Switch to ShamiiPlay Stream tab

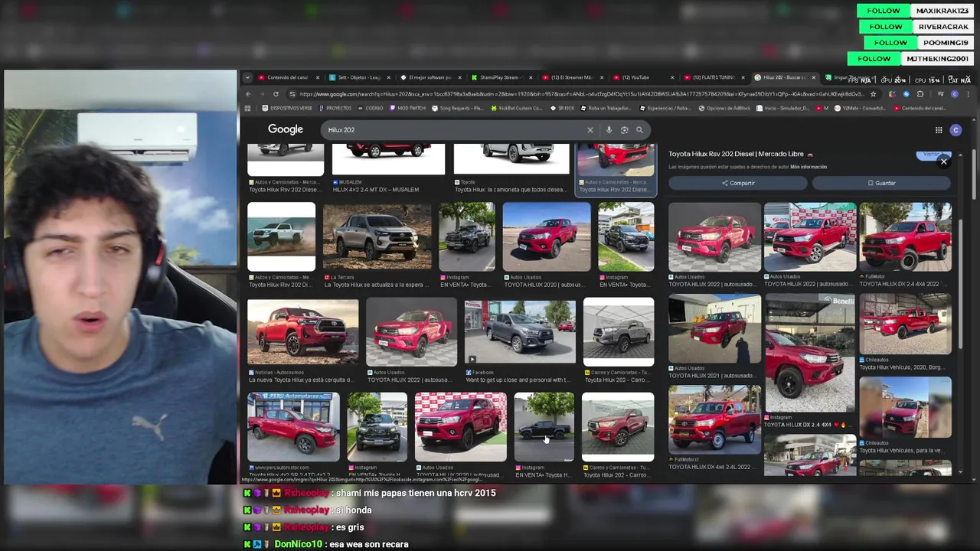tap(501, 77)
